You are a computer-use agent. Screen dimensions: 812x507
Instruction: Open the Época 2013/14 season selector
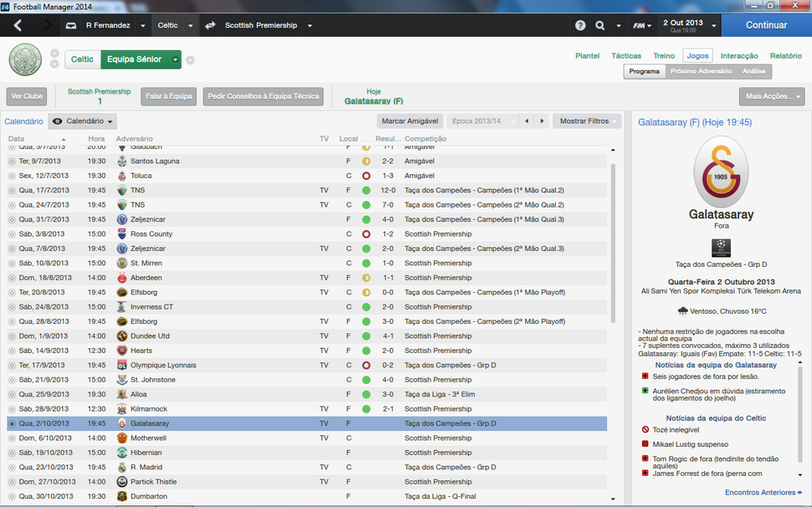(482, 121)
